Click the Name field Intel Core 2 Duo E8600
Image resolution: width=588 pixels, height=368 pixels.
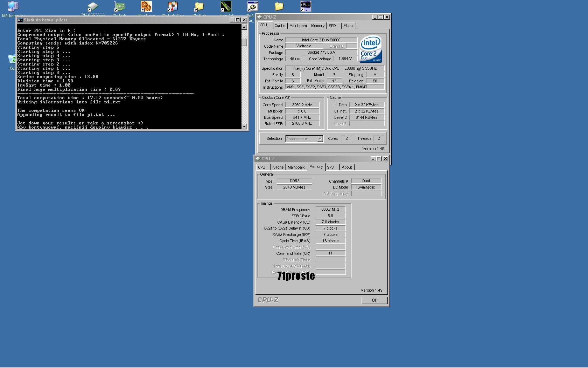pos(321,40)
